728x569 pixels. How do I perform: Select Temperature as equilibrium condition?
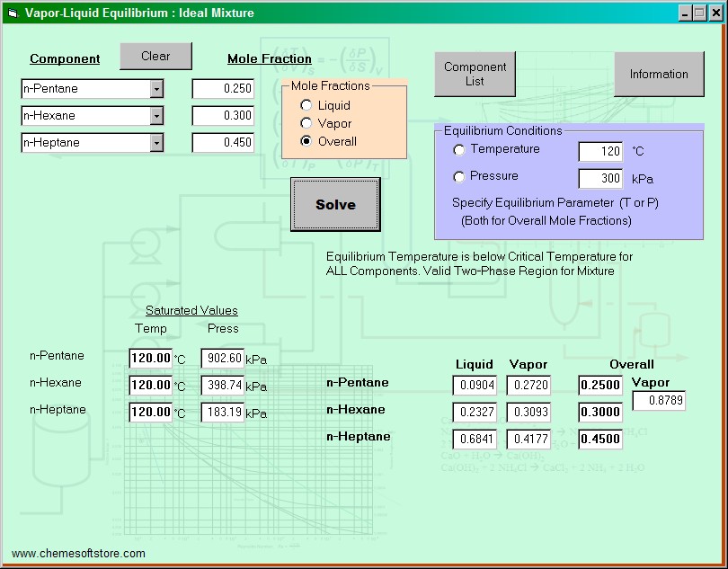pos(459,150)
